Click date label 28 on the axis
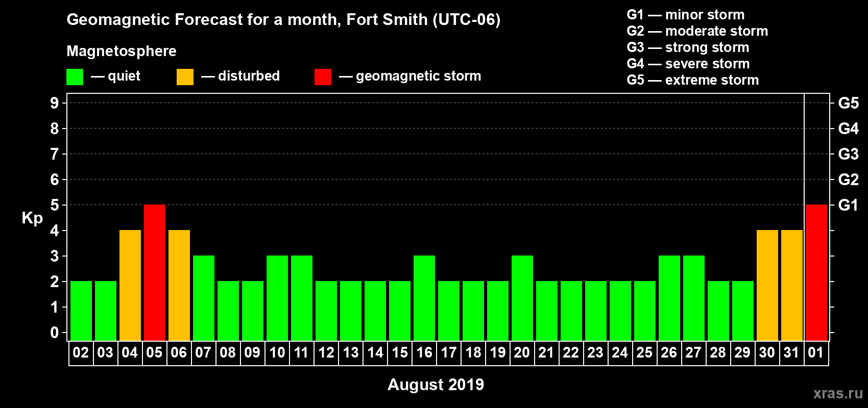This screenshot has width=868, height=408. pos(718,352)
